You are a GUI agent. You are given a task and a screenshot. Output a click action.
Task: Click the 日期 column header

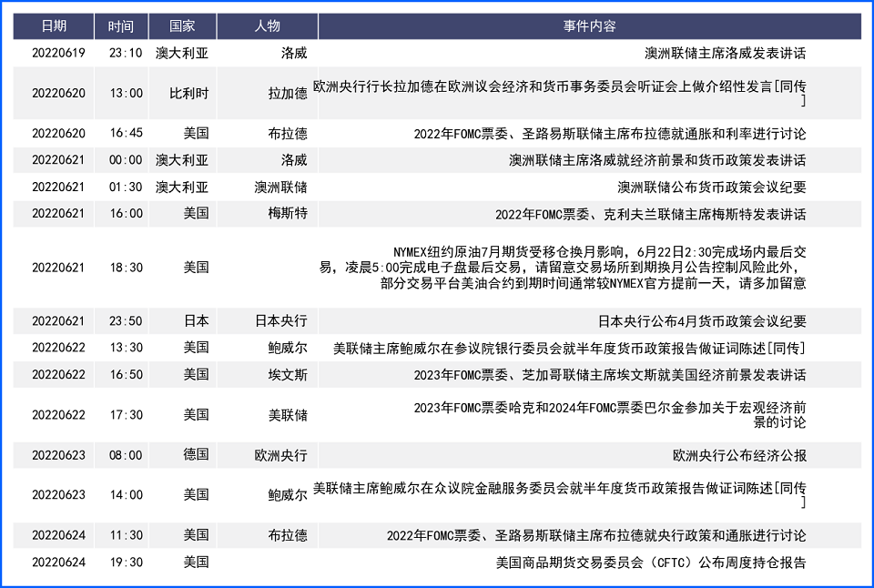(54, 26)
